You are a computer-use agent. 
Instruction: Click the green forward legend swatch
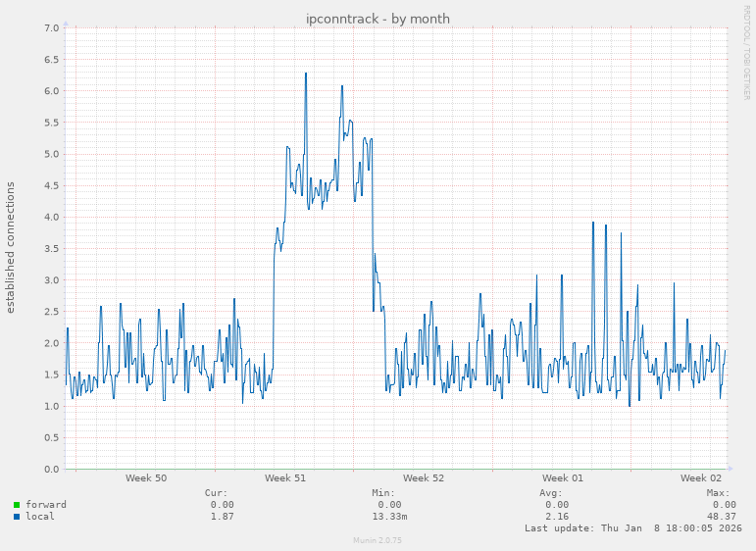[17, 505]
